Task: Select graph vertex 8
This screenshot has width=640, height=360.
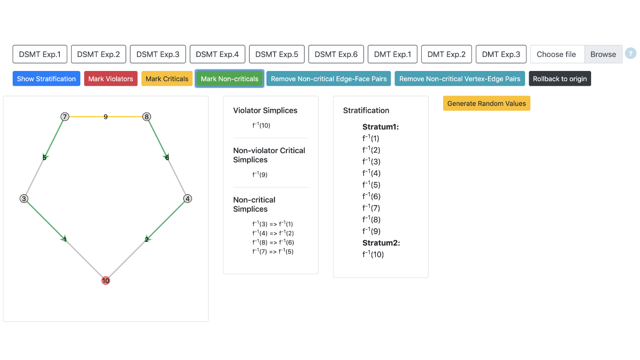Action: 147,117
